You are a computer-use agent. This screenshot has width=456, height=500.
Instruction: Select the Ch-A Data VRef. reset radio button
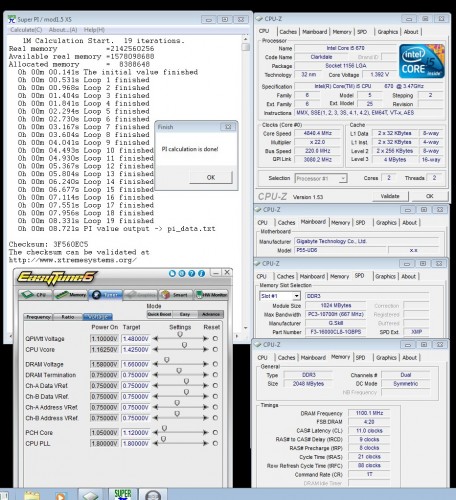pyautogui.click(x=215, y=385)
